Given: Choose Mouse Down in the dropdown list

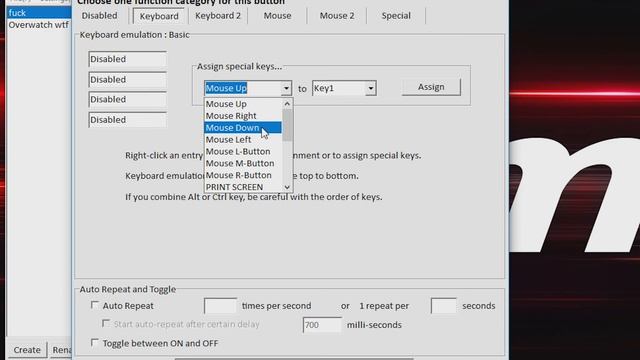Looking at the screenshot, I should pos(243,128).
